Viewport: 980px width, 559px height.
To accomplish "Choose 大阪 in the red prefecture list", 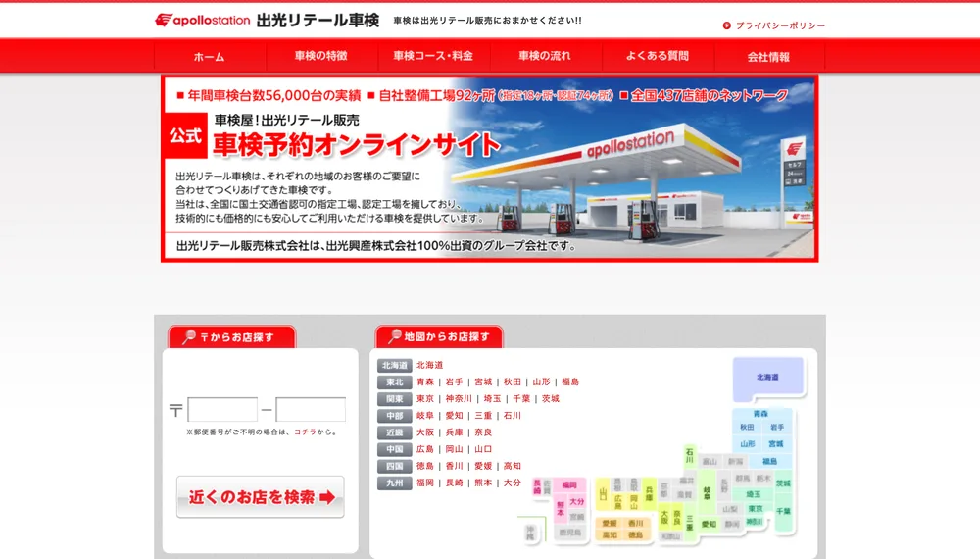I will coord(425,432).
